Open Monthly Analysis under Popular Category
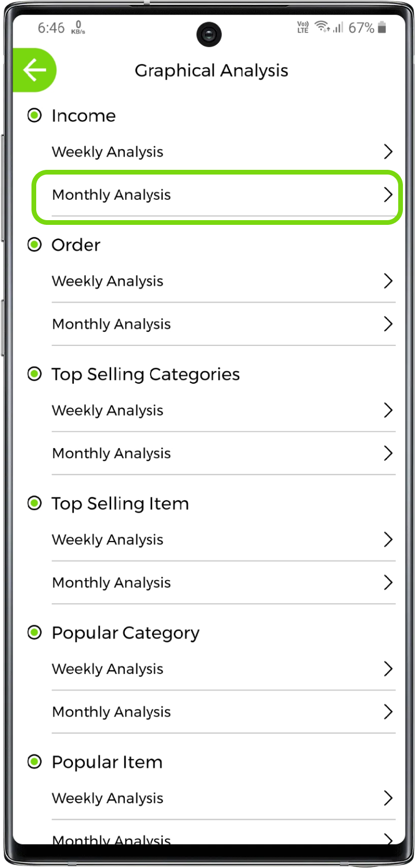Image resolution: width=415 pixels, height=868 pixels. (111, 712)
